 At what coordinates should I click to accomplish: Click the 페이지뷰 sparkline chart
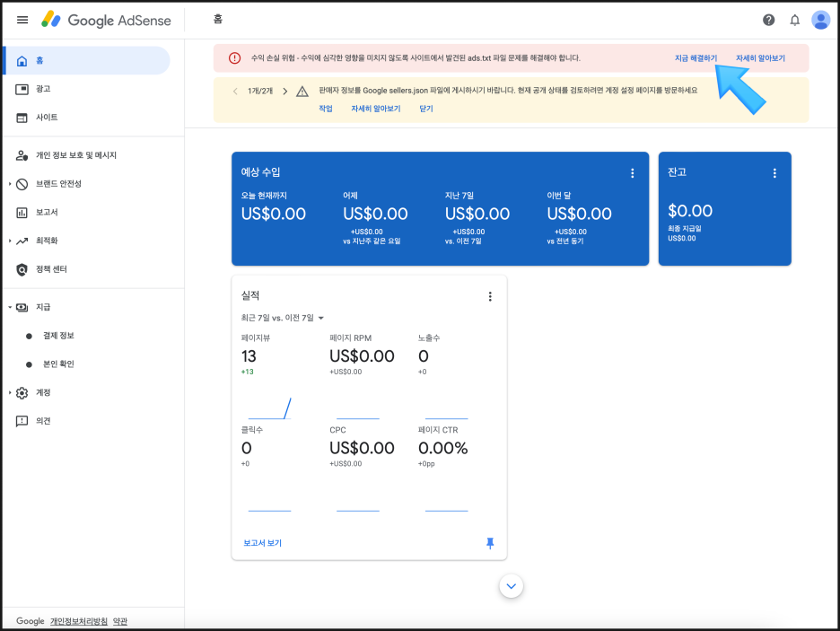pyautogui.click(x=269, y=408)
